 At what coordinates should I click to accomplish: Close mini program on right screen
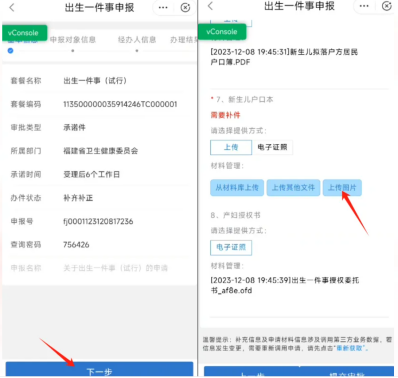coord(386,6)
